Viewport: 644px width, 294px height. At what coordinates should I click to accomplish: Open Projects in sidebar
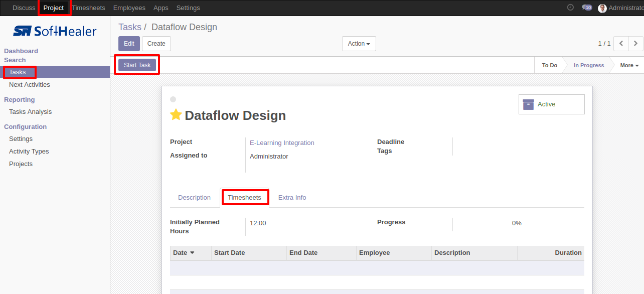pos(21,164)
